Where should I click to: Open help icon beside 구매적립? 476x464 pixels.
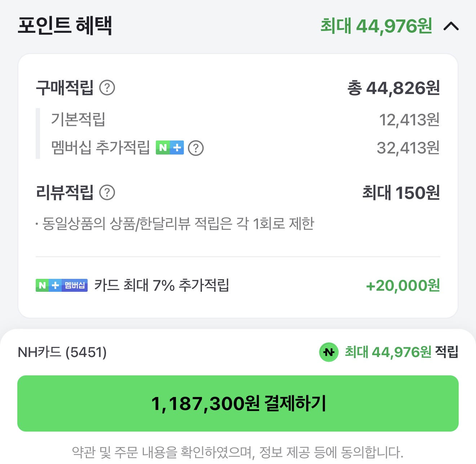click(x=107, y=88)
